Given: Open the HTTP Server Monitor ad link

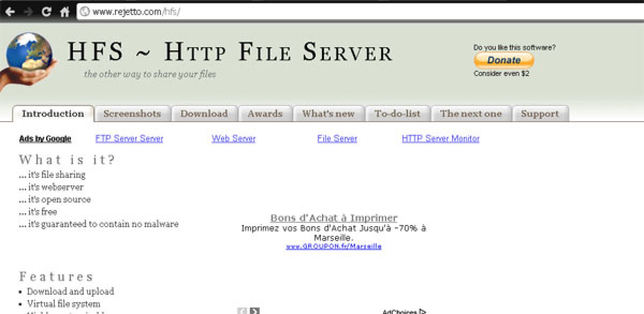Looking at the screenshot, I should (x=441, y=139).
